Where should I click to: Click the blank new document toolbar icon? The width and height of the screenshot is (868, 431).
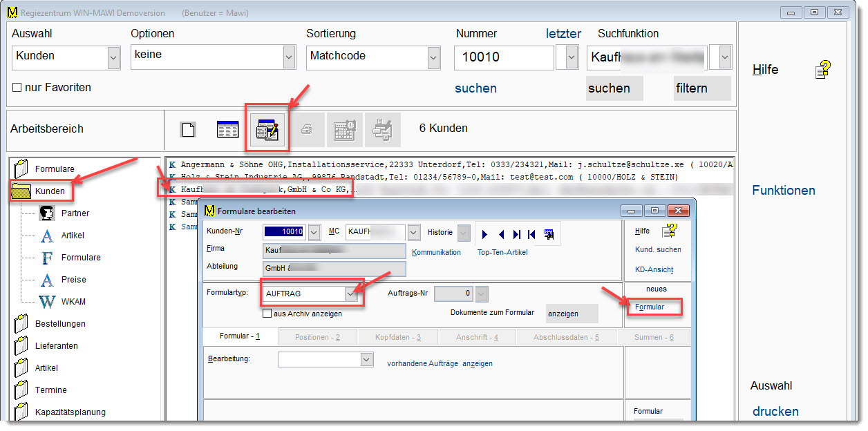188,129
